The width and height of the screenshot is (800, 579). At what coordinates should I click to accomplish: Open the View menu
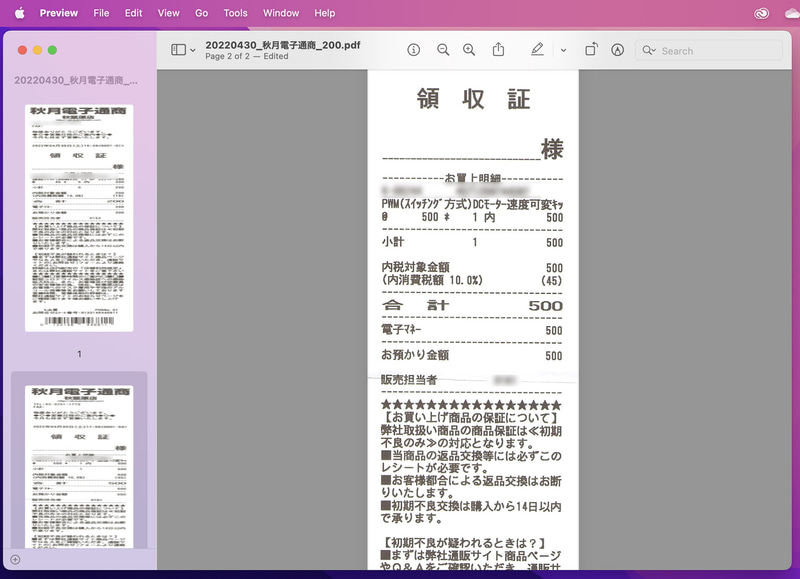tap(168, 13)
